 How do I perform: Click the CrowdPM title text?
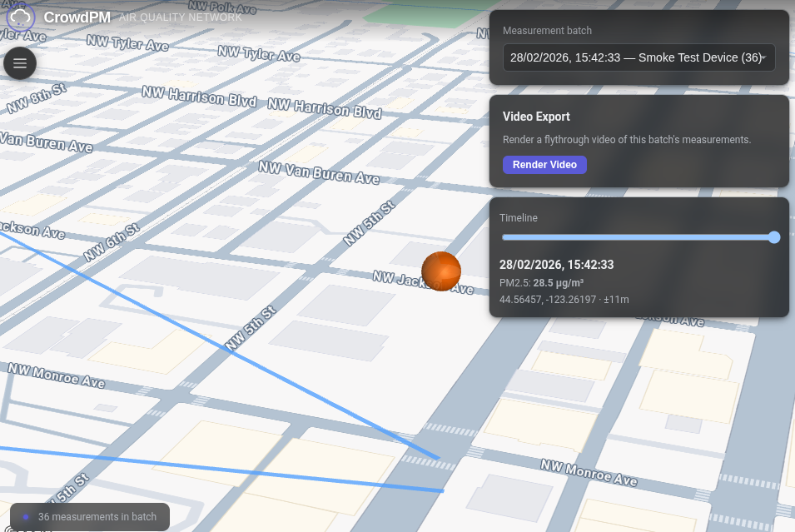point(77,17)
